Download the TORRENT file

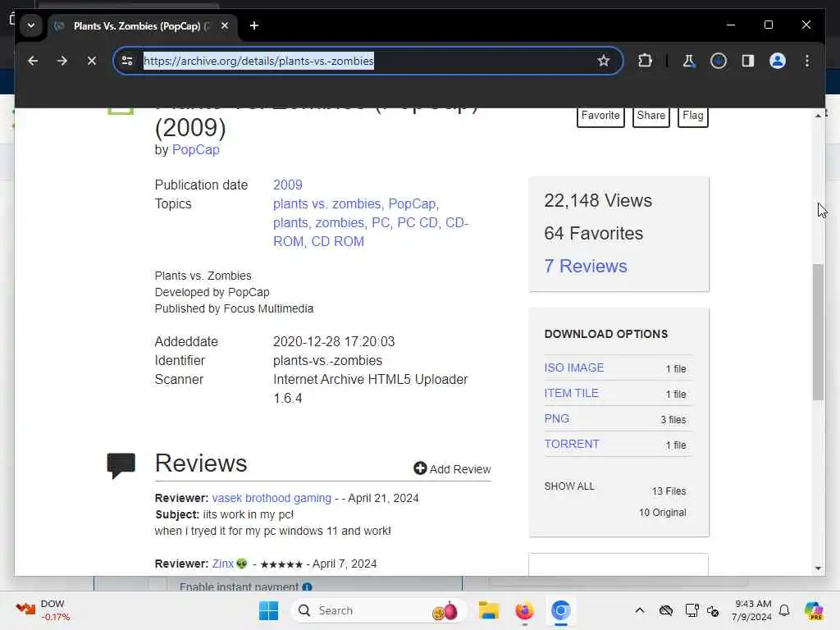[x=572, y=444]
